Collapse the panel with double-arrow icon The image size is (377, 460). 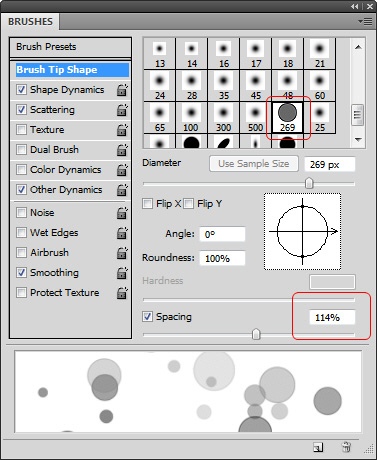[355, 6]
